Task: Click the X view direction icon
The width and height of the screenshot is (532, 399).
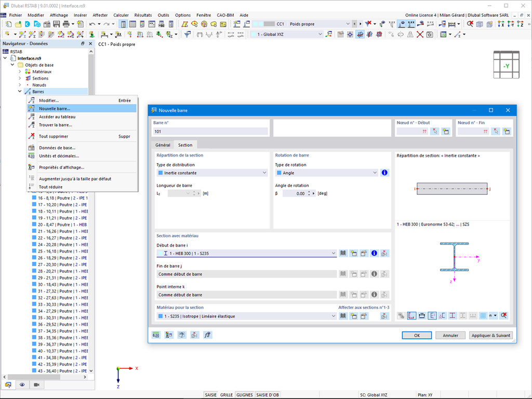Action: click(501, 24)
